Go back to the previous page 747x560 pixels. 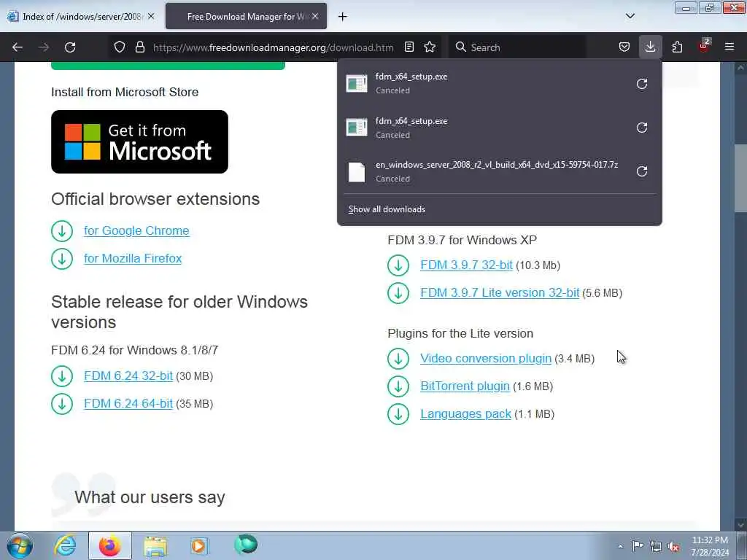point(18,47)
